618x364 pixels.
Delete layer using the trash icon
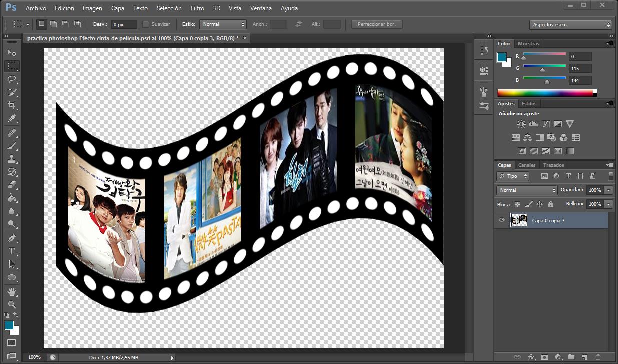click(x=598, y=357)
